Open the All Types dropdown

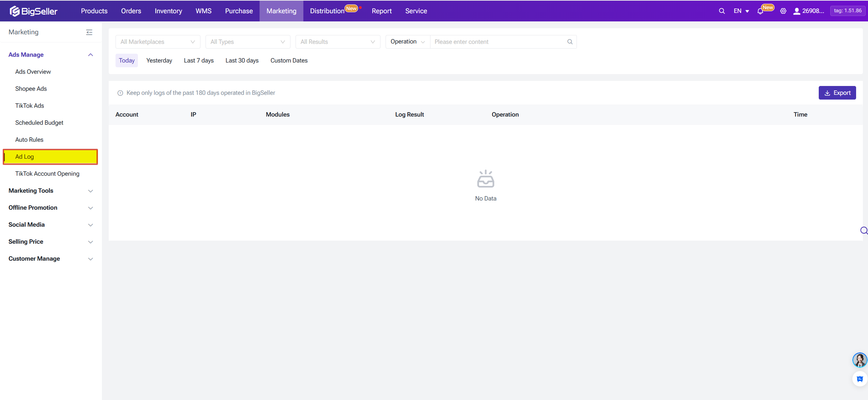tap(248, 42)
